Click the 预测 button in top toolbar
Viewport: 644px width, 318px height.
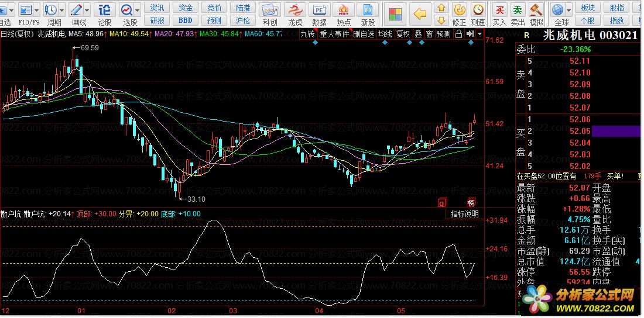[x=214, y=20]
